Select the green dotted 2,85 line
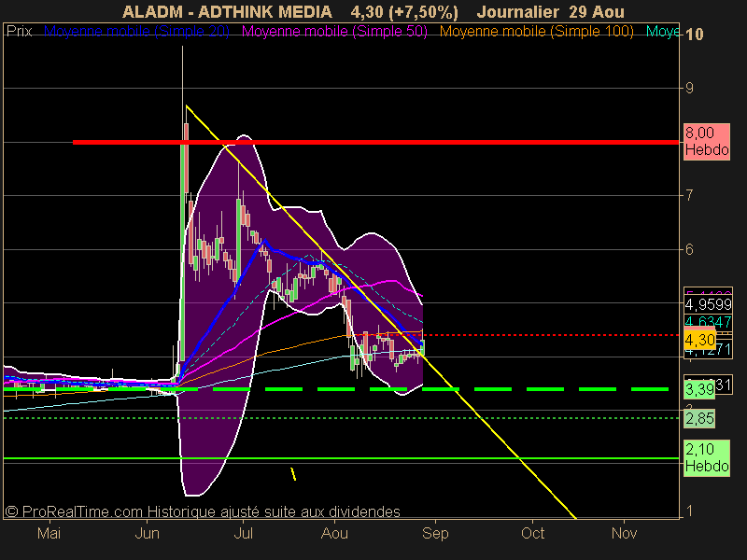Viewport: 747px width, 560px height. [341, 418]
